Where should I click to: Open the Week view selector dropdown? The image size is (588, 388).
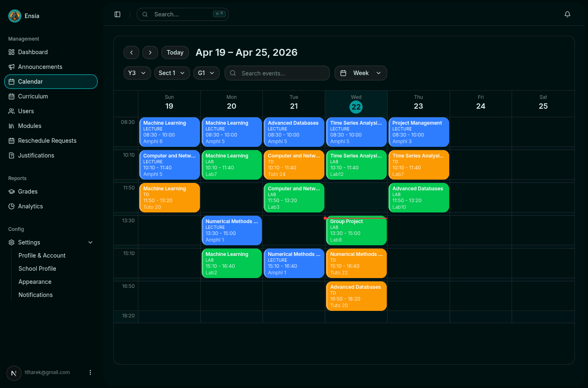pyautogui.click(x=361, y=73)
